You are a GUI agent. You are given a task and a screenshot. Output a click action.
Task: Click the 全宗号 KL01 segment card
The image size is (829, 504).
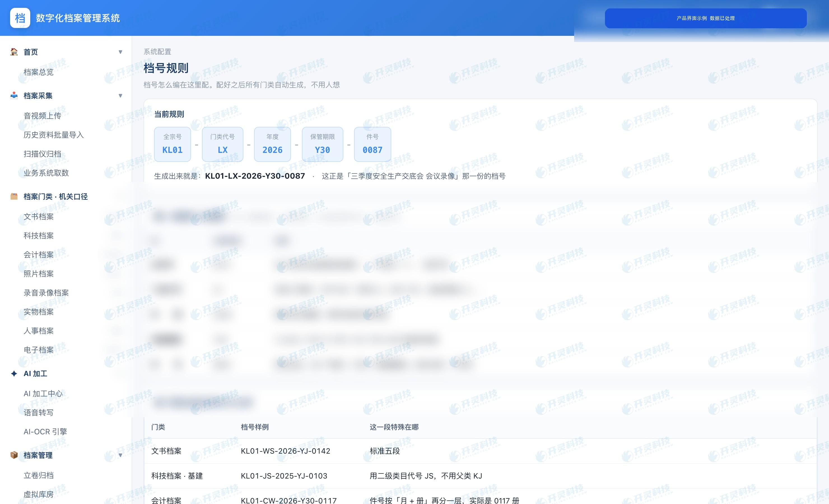coord(173,144)
